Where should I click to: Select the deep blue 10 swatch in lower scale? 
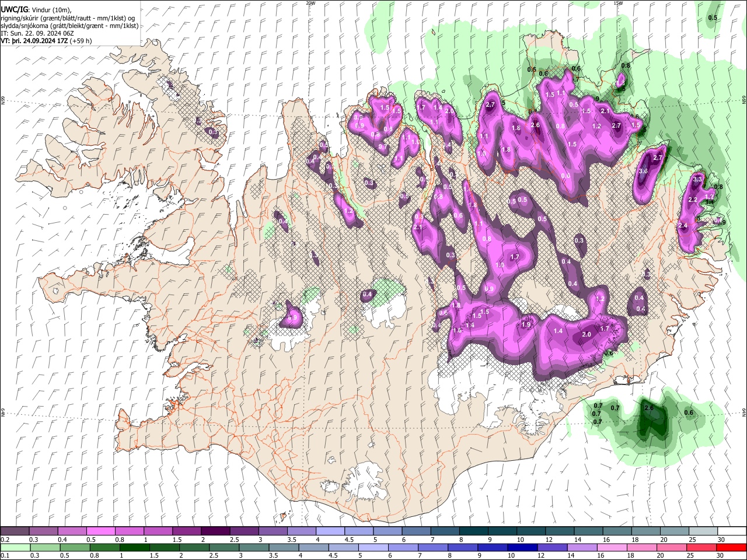tap(522, 547)
